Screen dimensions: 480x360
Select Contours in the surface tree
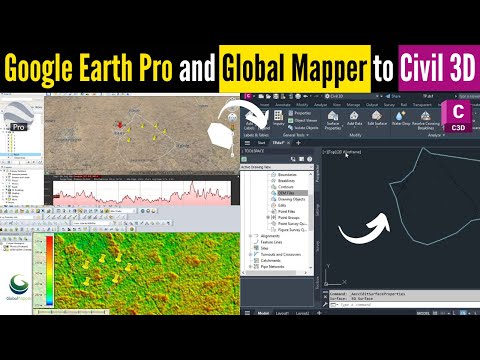(286, 187)
